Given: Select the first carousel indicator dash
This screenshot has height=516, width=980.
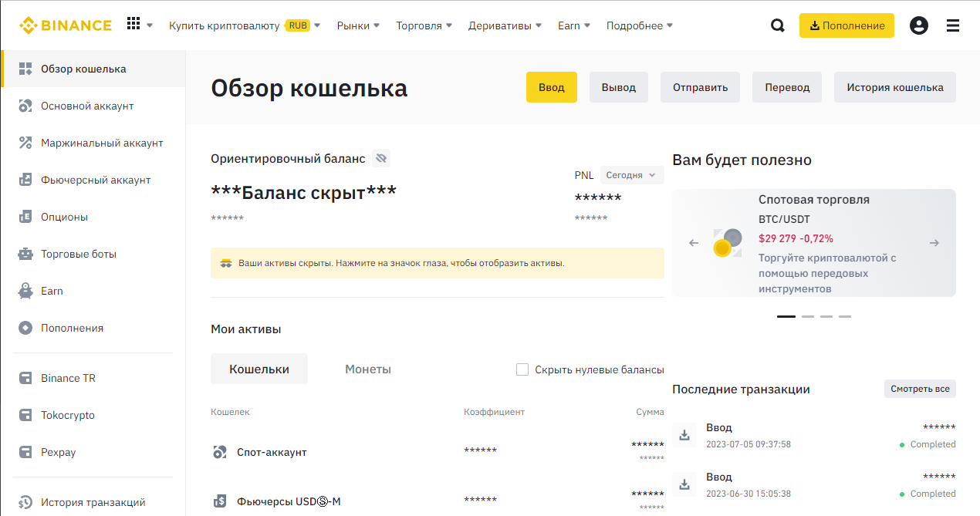Looking at the screenshot, I should coord(786,316).
